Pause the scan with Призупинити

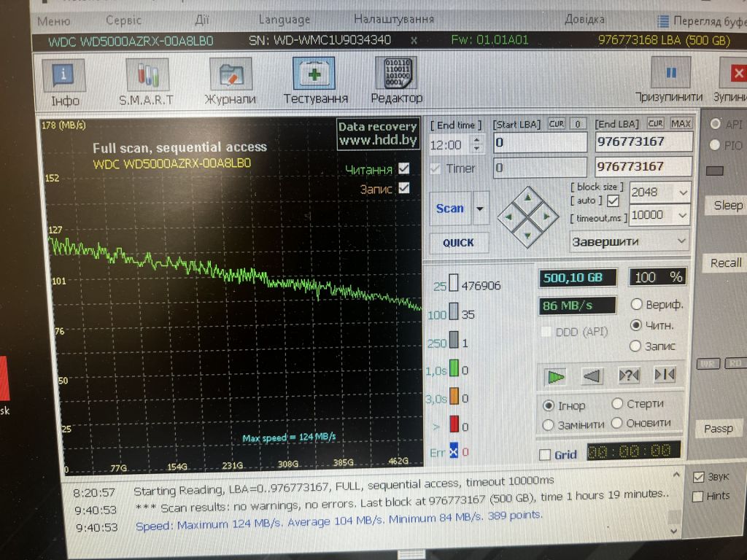pyautogui.click(x=670, y=80)
